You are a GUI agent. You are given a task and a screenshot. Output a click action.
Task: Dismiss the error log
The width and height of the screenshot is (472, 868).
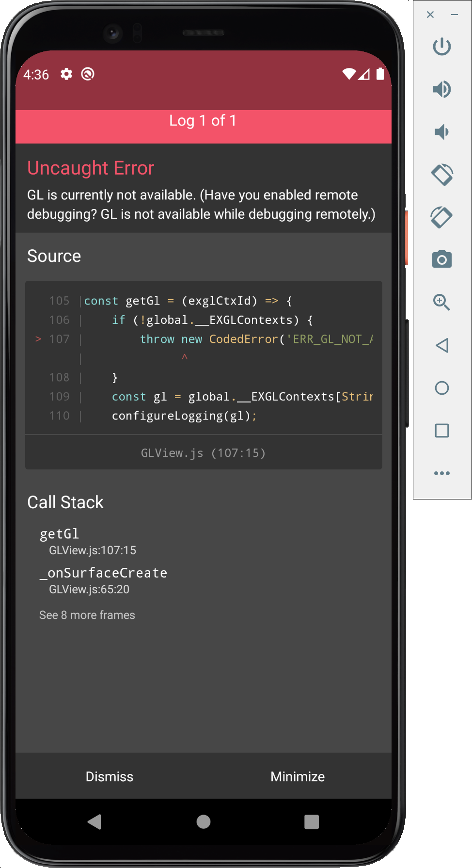110,776
